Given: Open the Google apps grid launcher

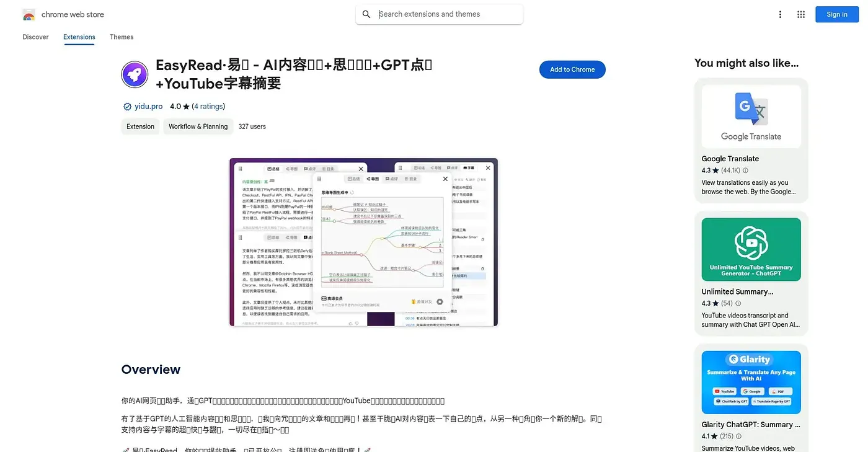Looking at the screenshot, I should tap(801, 14).
